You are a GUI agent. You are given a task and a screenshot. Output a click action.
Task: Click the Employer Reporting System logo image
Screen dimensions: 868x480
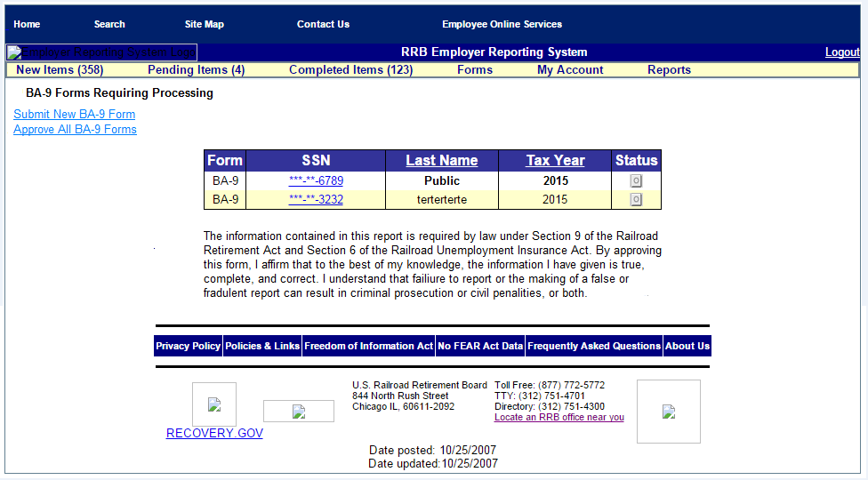(101, 52)
